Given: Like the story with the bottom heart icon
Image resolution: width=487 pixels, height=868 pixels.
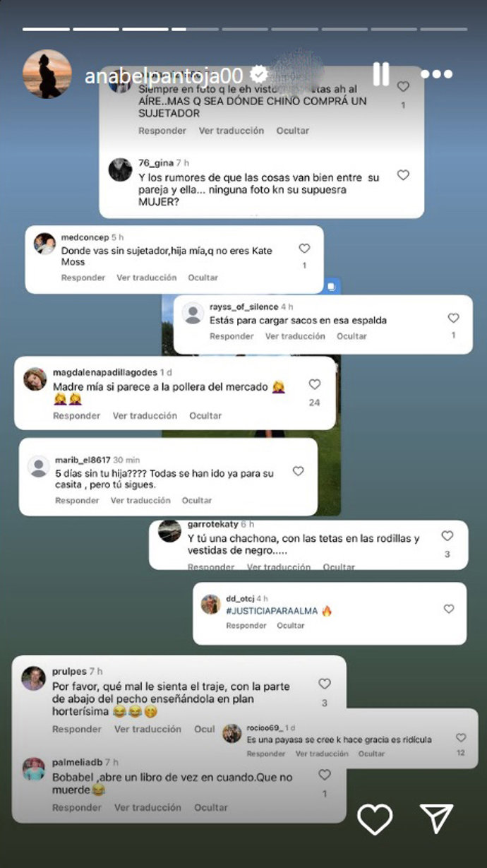Looking at the screenshot, I should tap(375, 820).
